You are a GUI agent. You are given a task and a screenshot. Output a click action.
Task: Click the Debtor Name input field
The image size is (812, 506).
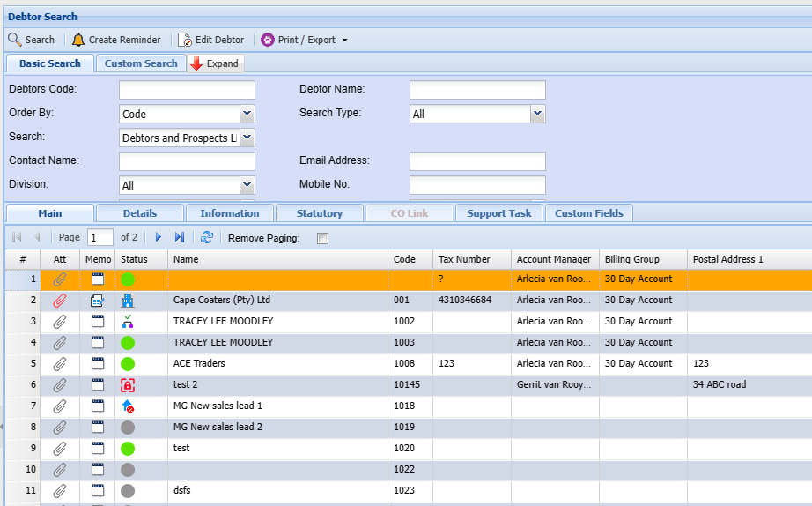[x=477, y=90]
